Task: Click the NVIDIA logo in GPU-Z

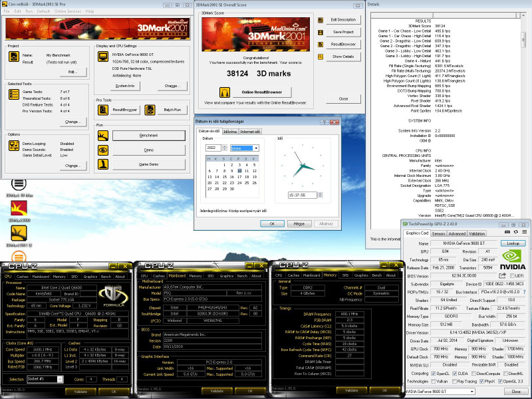Action: [512, 260]
